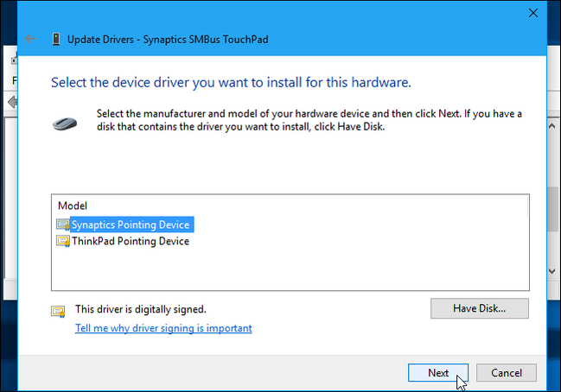
Task: Select the Synaptics Pointing Device model name
Action: pyautogui.click(x=131, y=224)
